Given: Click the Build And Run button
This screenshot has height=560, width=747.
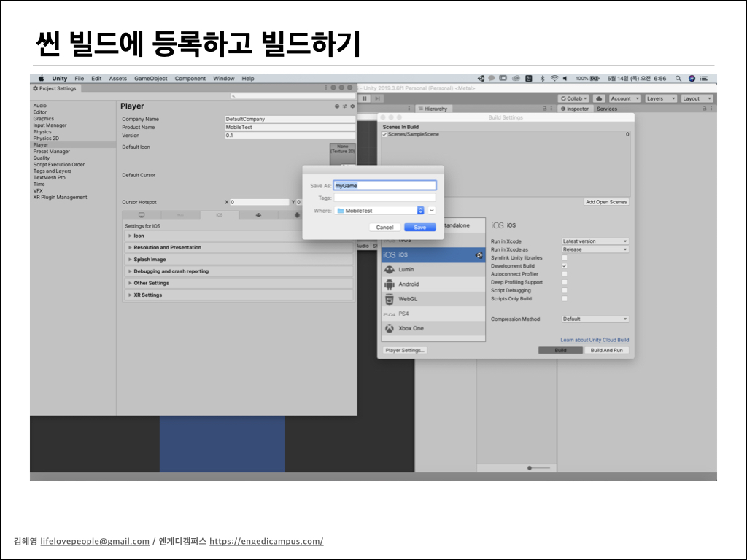Looking at the screenshot, I should tap(606, 351).
